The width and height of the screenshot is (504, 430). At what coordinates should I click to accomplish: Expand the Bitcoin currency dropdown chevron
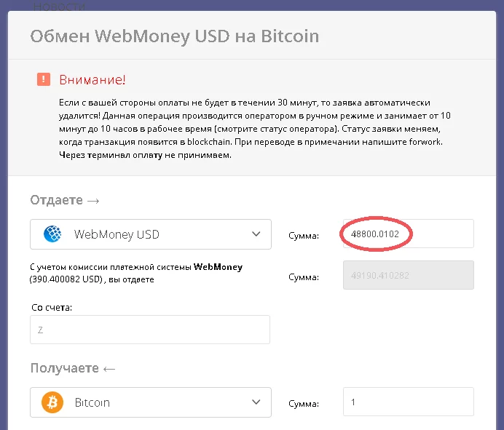256,402
